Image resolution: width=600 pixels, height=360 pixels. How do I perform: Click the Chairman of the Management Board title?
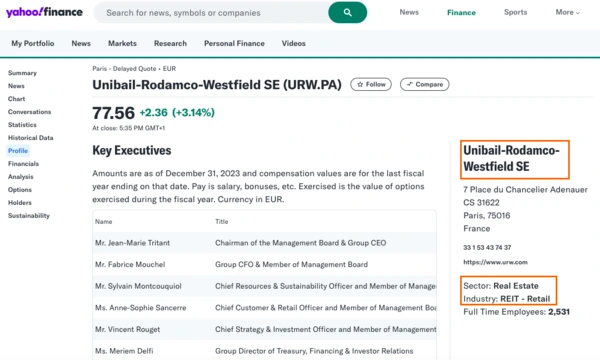[x=300, y=243]
